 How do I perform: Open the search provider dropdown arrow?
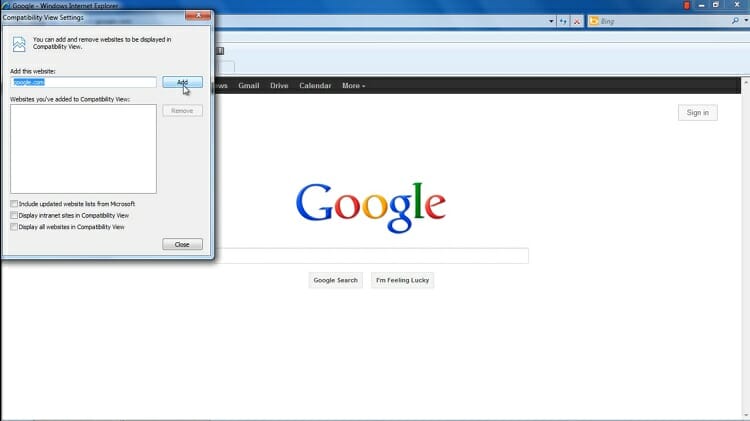pyautogui.click(x=746, y=21)
